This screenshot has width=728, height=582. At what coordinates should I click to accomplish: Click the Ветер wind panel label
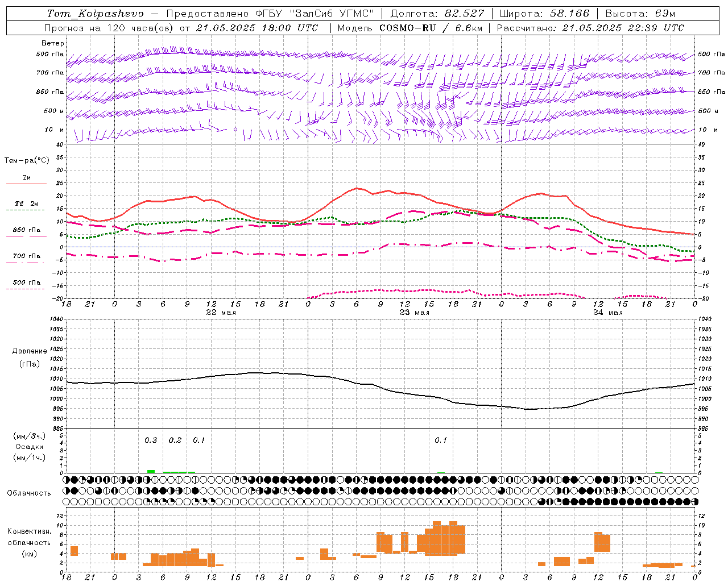52,43
